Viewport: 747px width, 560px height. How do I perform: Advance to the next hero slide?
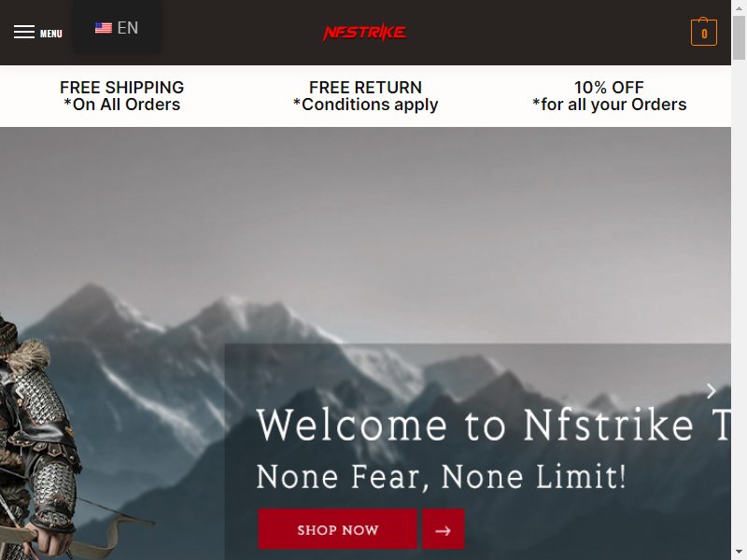[x=711, y=391]
